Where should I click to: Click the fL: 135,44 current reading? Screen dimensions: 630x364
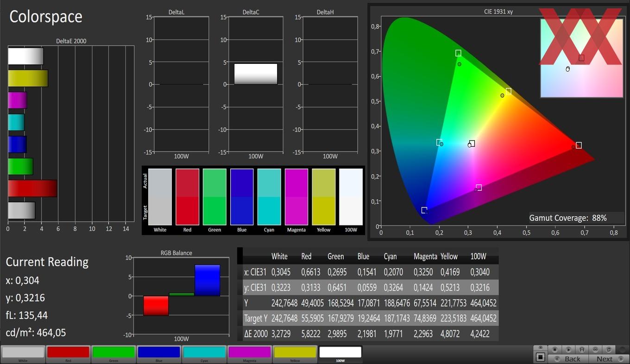(x=27, y=315)
